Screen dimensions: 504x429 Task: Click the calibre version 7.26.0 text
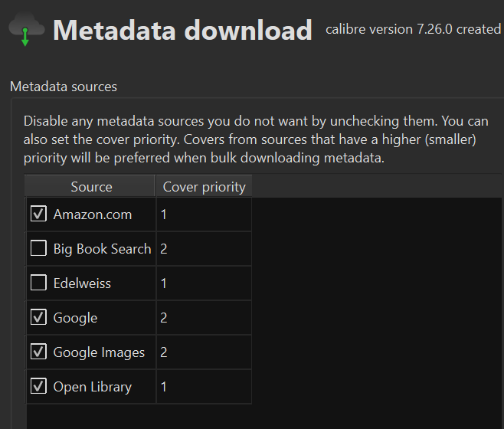coord(414,30)
